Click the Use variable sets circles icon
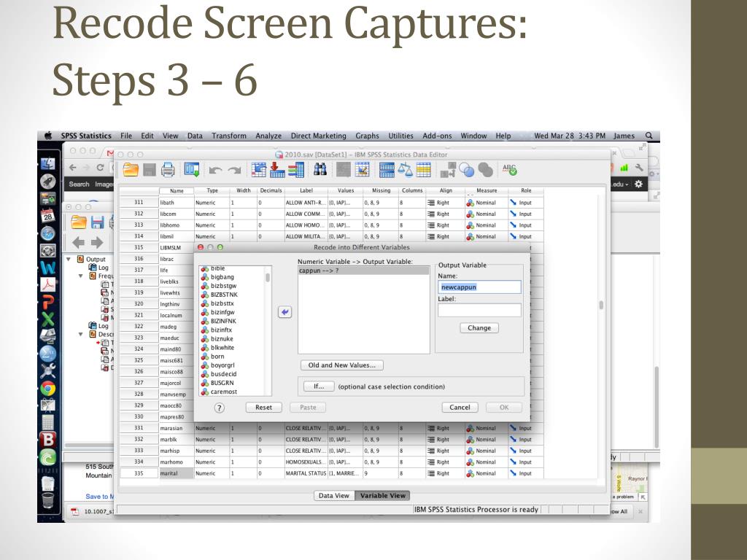 coord(466,169)
